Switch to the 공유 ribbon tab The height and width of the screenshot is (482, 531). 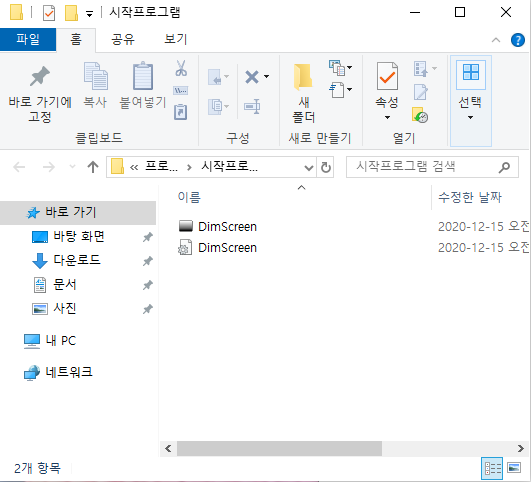point(123,40)
